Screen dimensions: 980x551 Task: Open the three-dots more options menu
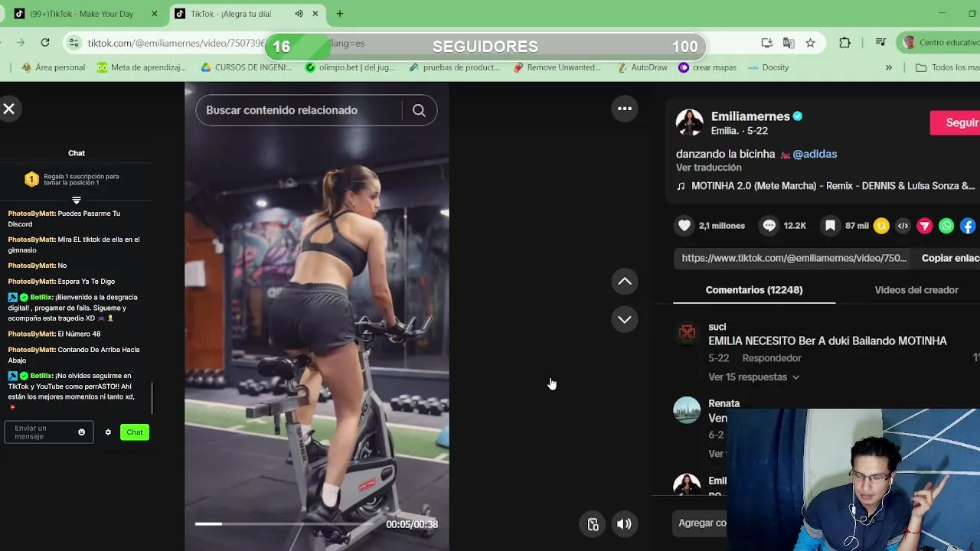pyautogui.click(x=625, y=109)
